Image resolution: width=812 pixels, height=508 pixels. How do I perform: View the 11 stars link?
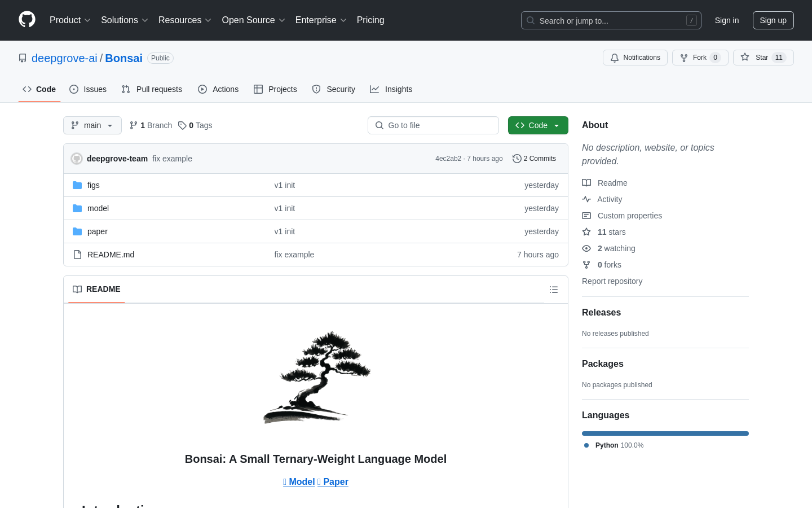coord(604,232)
